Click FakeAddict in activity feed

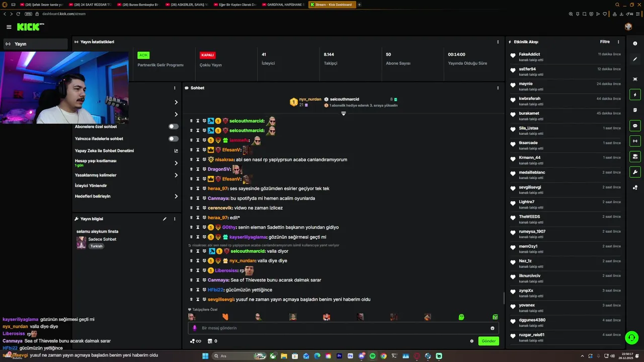(x=529, y=54)
